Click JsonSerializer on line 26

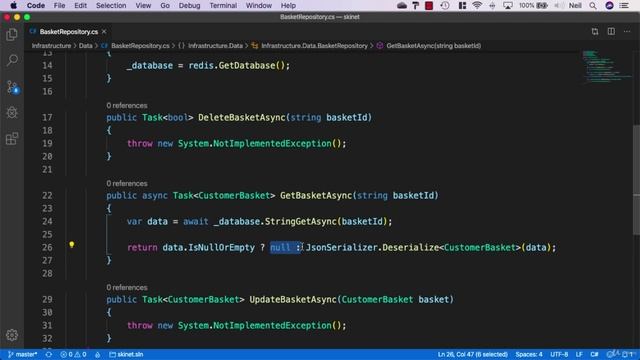[x=342, y=247]
